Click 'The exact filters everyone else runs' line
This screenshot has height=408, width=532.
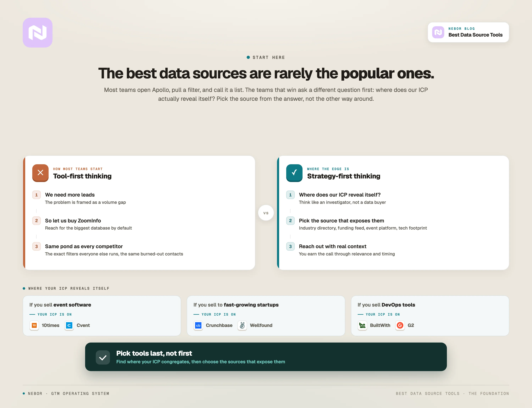point(114,254)
